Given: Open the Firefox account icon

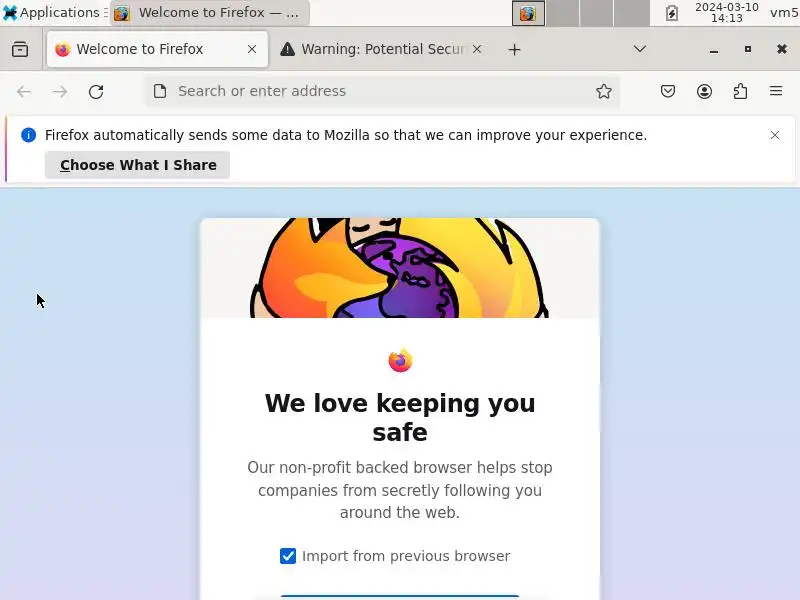Looking at the screenshot, I should 704,91.
